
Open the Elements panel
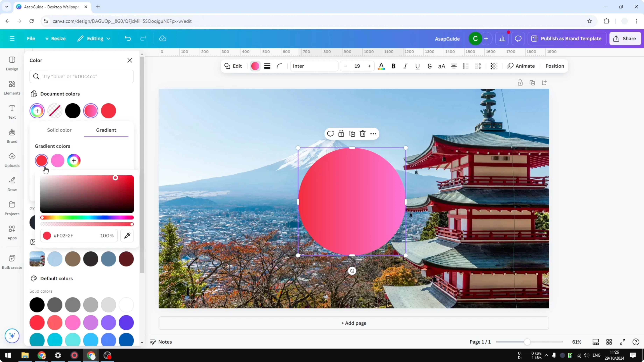(x=12, y=87)
